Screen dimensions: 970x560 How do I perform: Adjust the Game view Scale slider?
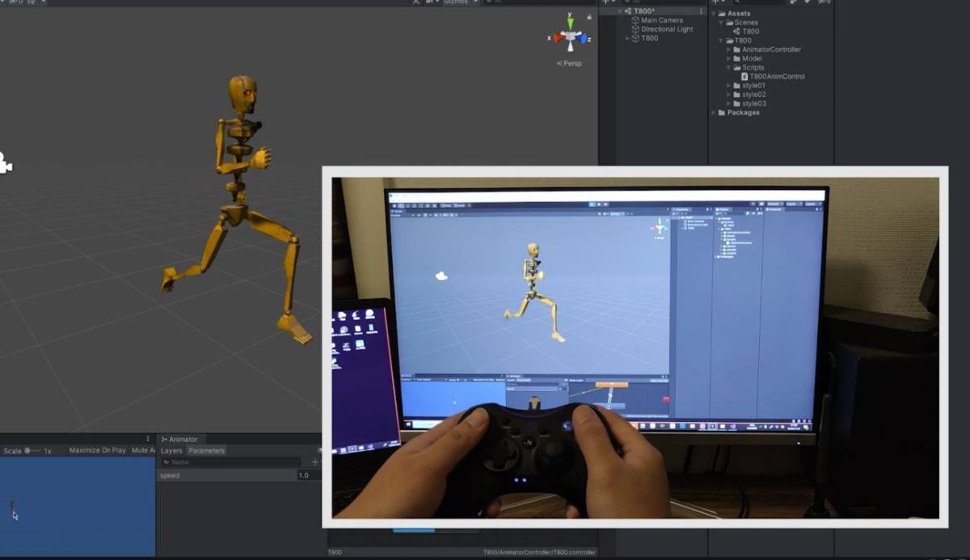click(x=28, y=450)
